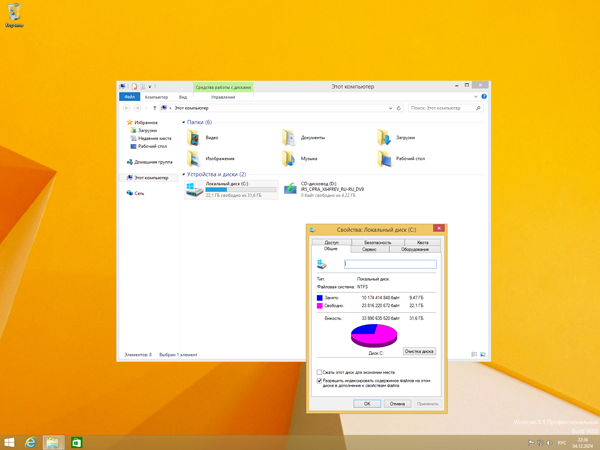Switch to the Сервис tab
Screen dimensions: 600x450
[x=369, y=249]
